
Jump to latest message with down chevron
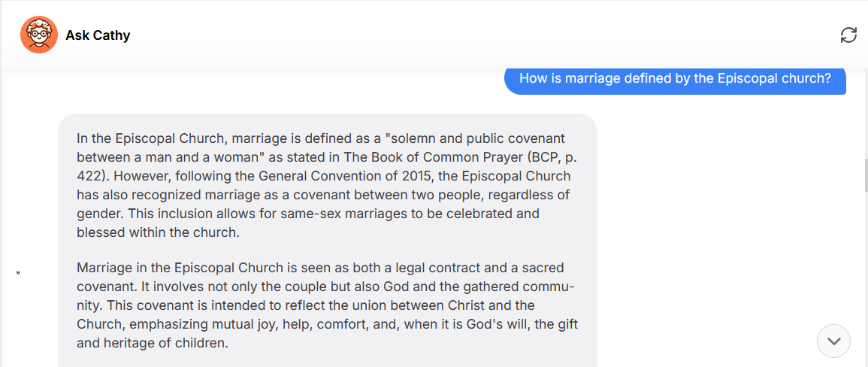point(833,341)
